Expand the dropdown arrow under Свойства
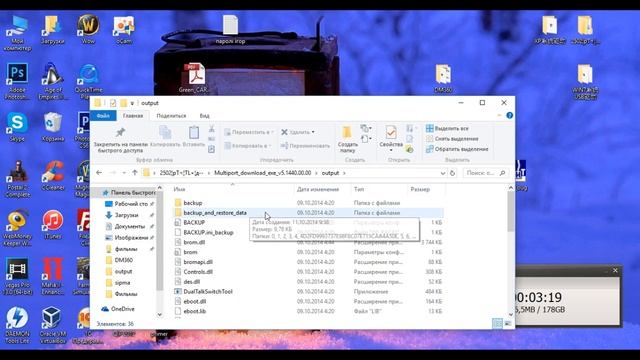Image resolution: width=640 pixels, height=360 pixels. (x=391, y=151)
